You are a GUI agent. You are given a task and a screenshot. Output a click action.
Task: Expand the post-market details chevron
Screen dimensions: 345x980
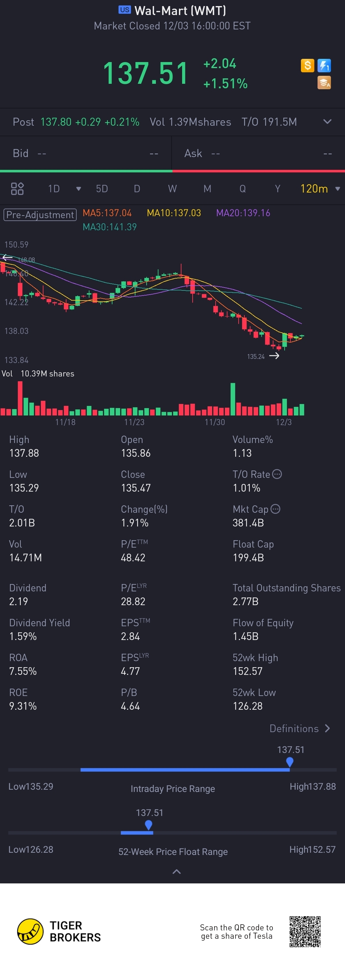(x=327, y=122)
